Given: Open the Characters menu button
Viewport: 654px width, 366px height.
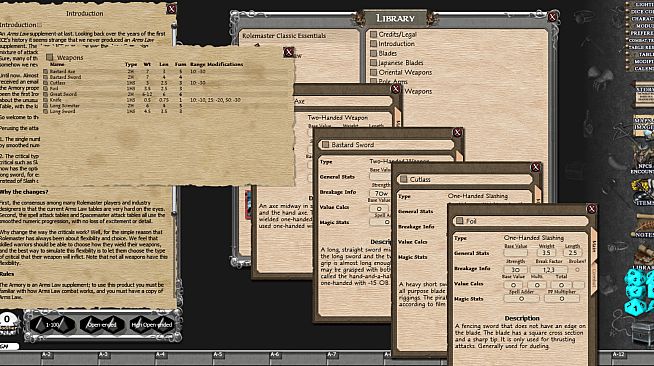Looking at the screenshot, I should click(x=641, y=19).
